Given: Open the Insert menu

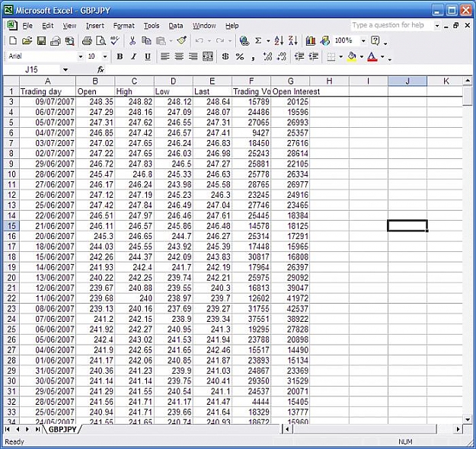Looking at the screenshot, I should pyautogui.click(x=95, y=26).
